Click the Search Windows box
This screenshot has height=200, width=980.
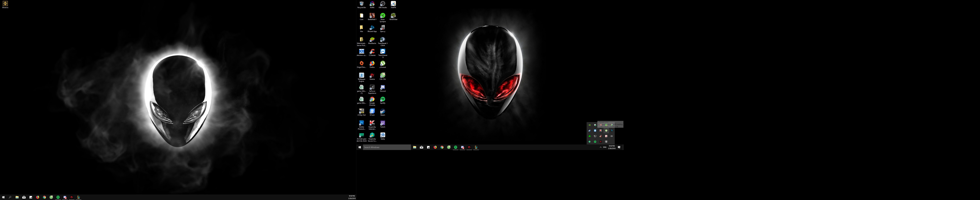[387, 147]
